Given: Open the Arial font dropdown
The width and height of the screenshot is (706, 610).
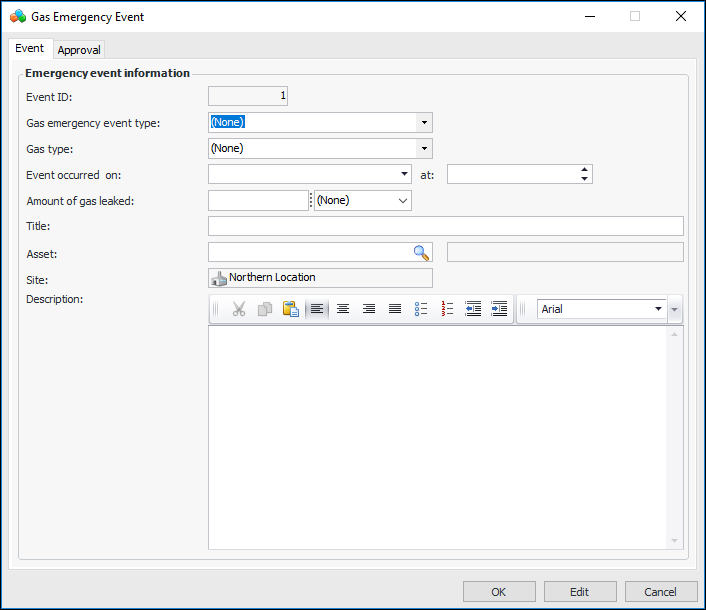Looking at the screenshot, I should tap(658, 309).
